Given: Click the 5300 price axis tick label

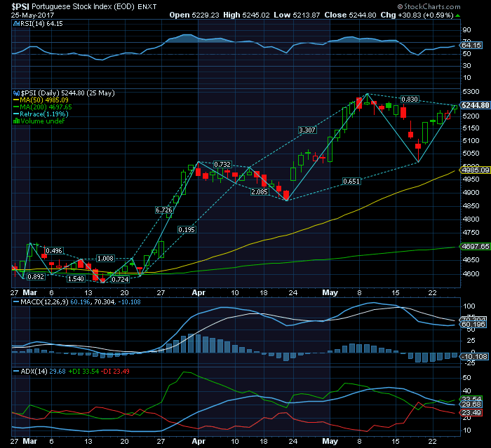Looking at the screenshot, I should click(x=471, y=92).
